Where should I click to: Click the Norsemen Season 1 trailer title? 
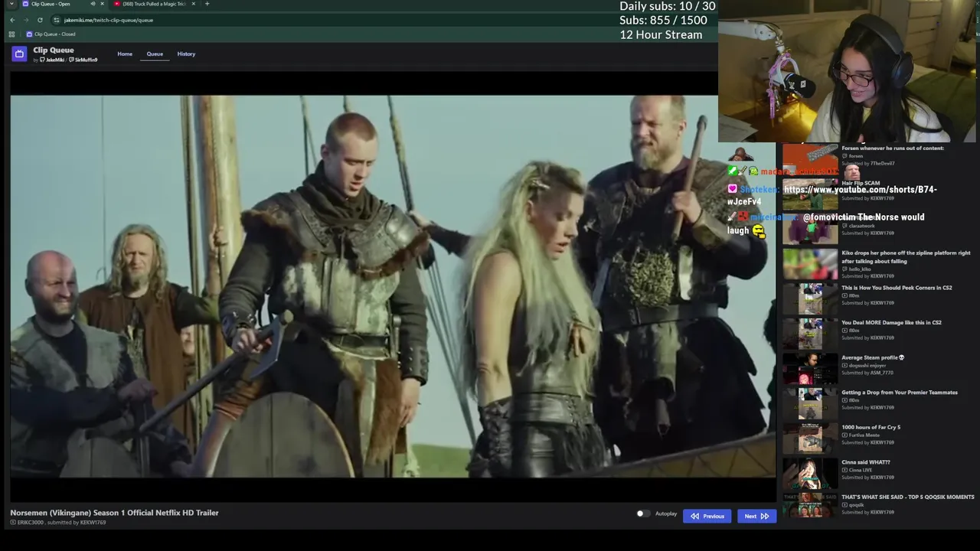click(x=114, y=513)
